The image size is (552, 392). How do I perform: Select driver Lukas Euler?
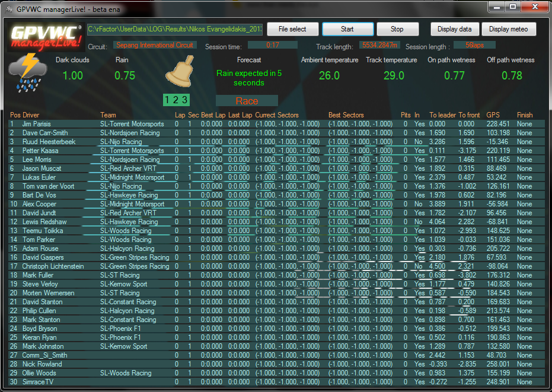click(x=39, y=177)
